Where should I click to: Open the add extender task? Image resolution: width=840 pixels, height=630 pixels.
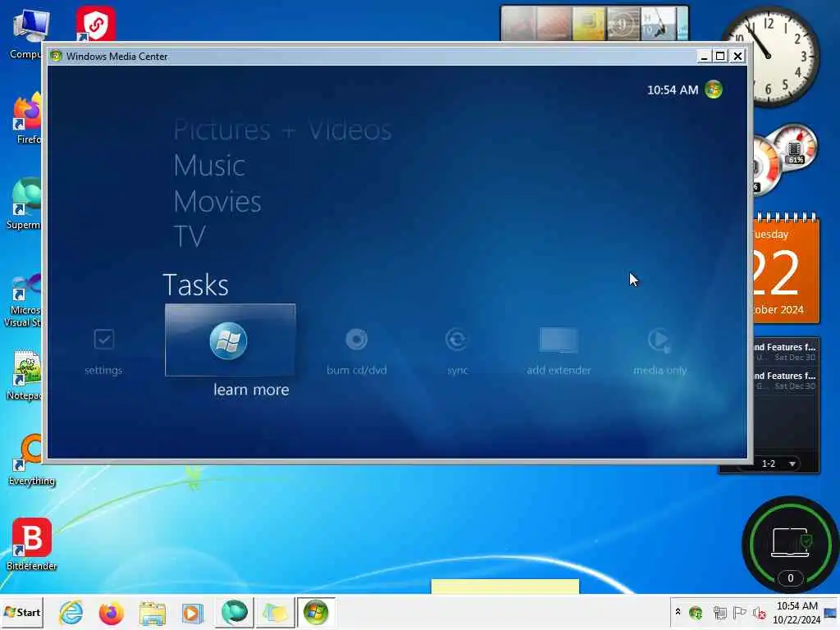pos(558,351)
